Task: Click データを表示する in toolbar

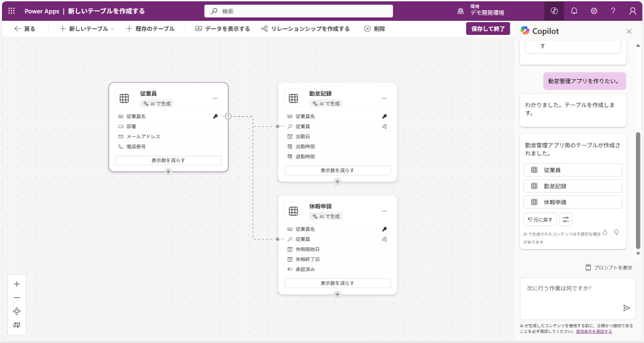Action: [223, 29]
